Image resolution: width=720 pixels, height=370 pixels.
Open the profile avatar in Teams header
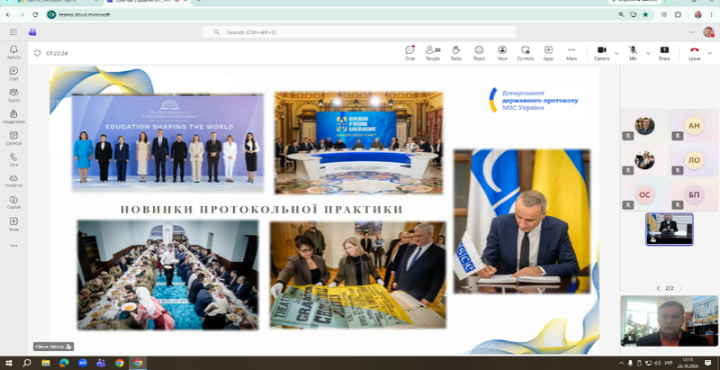(x=709, y=32)
